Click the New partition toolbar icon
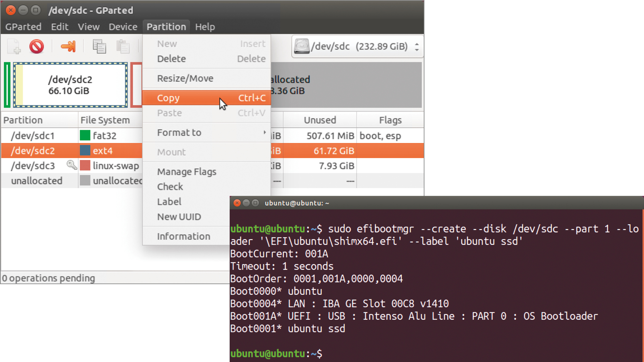 tap(13, 46)
